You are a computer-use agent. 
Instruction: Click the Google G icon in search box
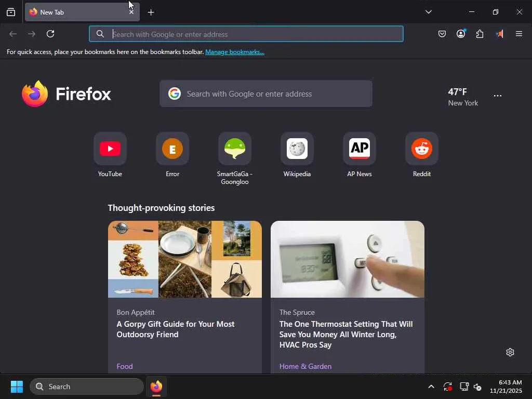coord(175,94)
